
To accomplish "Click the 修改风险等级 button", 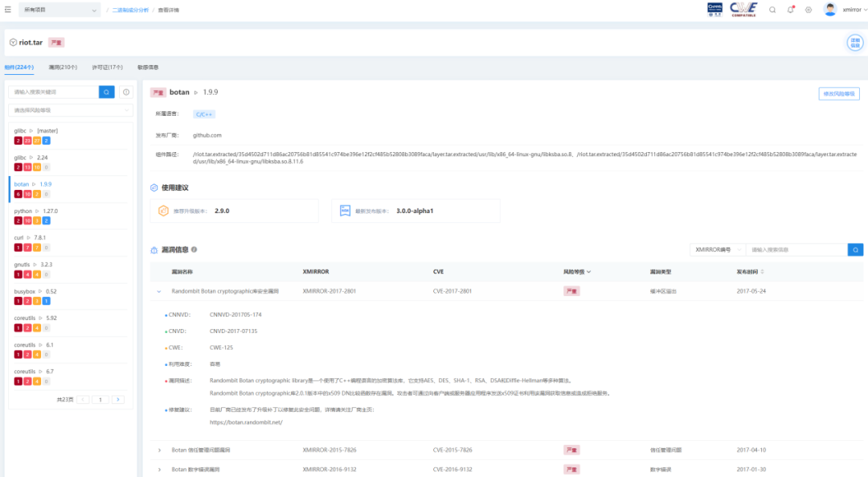I will tap(838, 93).
